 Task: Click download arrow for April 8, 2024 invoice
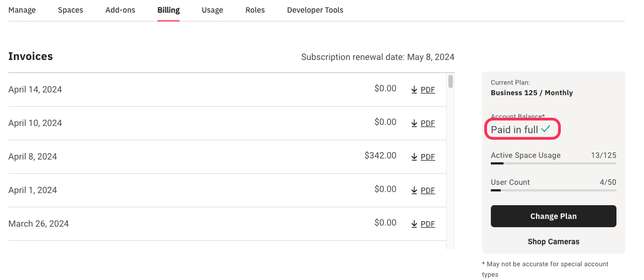point(414,157)
